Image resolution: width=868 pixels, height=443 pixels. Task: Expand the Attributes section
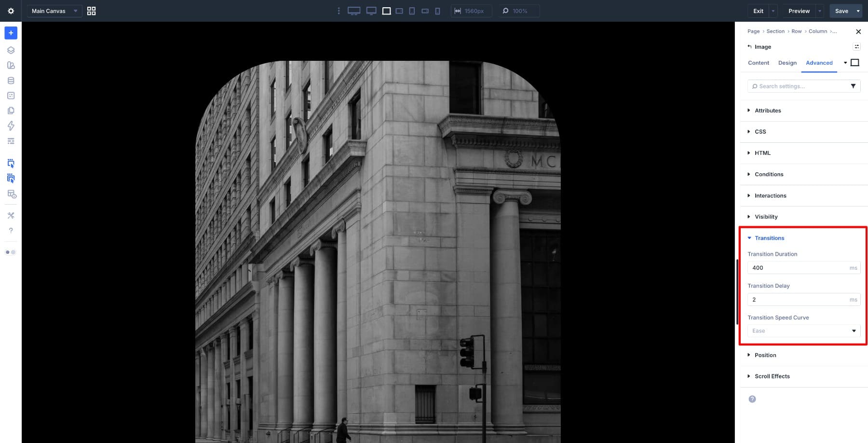tap(768, 111)
